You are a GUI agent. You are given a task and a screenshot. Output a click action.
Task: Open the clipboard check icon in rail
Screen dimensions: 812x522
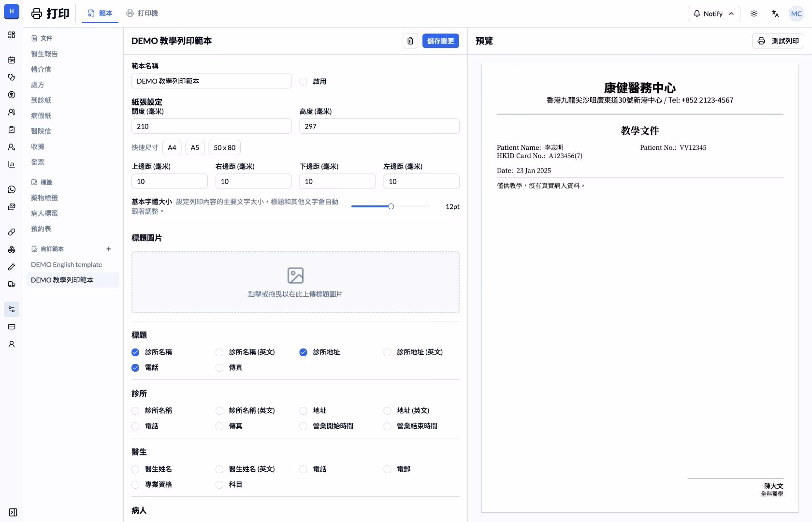12,130
